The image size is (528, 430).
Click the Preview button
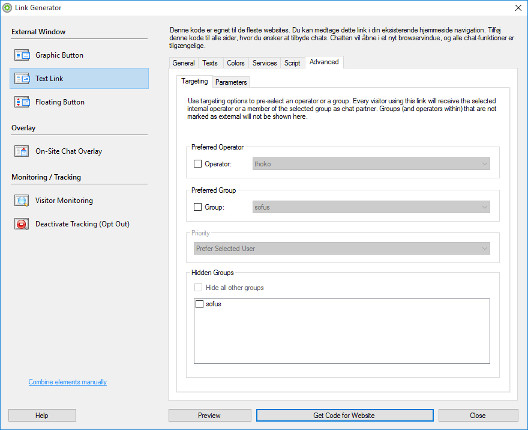pos(209,416)
